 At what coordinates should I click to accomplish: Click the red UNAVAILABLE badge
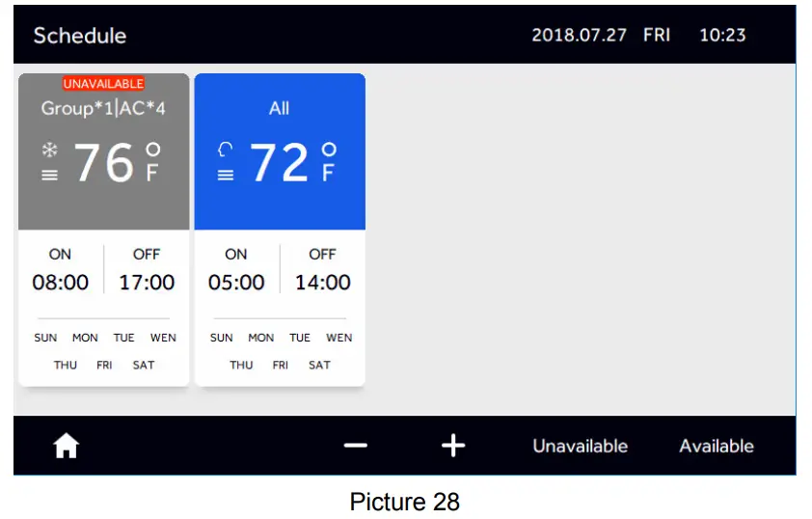103,84
